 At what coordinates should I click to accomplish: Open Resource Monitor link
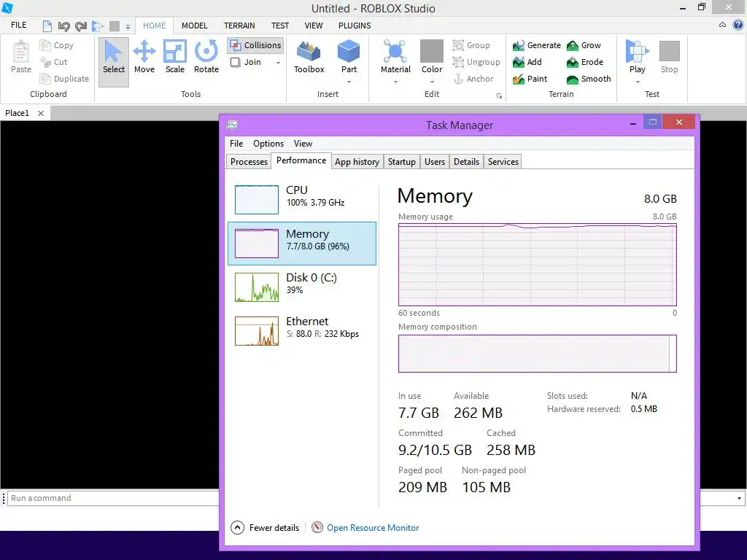pos(373,528)
